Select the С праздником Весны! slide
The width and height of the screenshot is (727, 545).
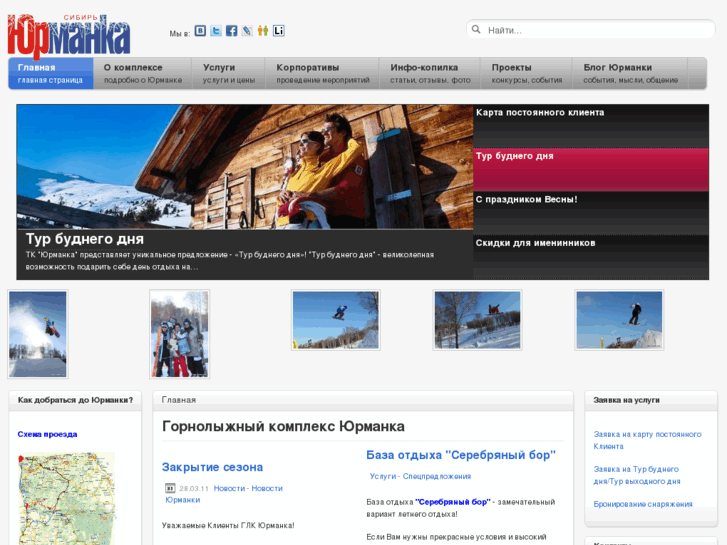[591, 213]
